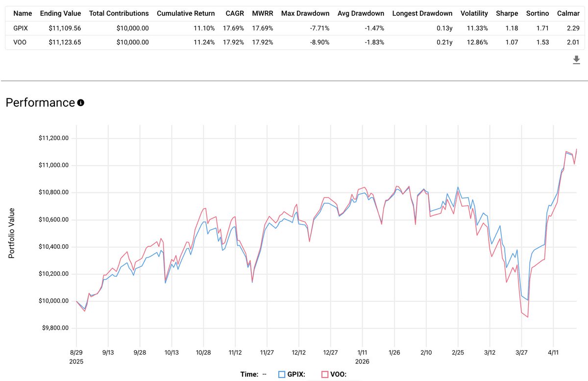588x381 pixels.
Task: Click GPIX cumulative return 11.10%
Action: coord(204,28)
